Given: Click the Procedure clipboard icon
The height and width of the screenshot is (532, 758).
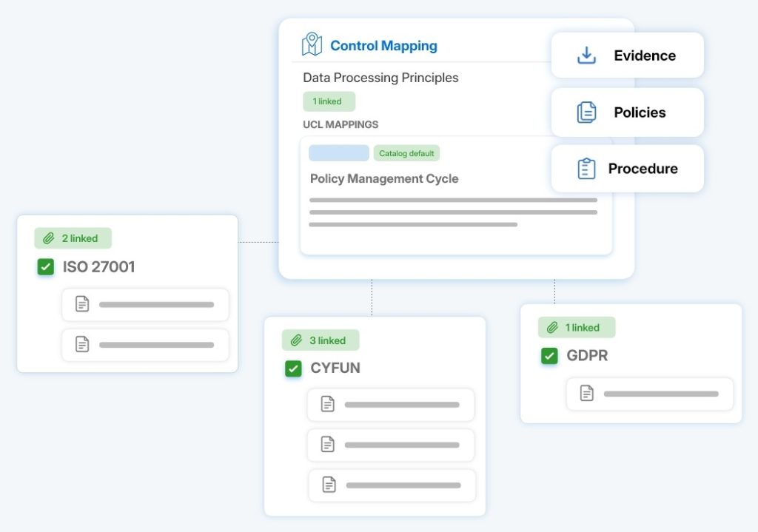Looking at the screenshot, I should [x=586, y=168].
